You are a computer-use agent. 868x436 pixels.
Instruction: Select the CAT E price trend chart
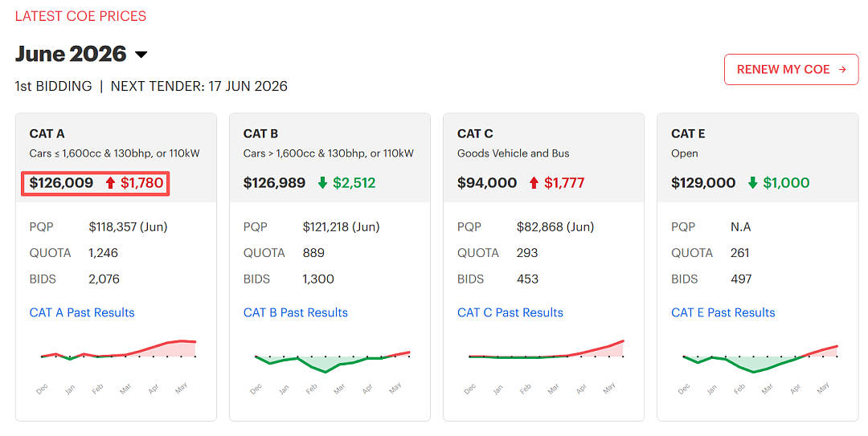(760, 365)
